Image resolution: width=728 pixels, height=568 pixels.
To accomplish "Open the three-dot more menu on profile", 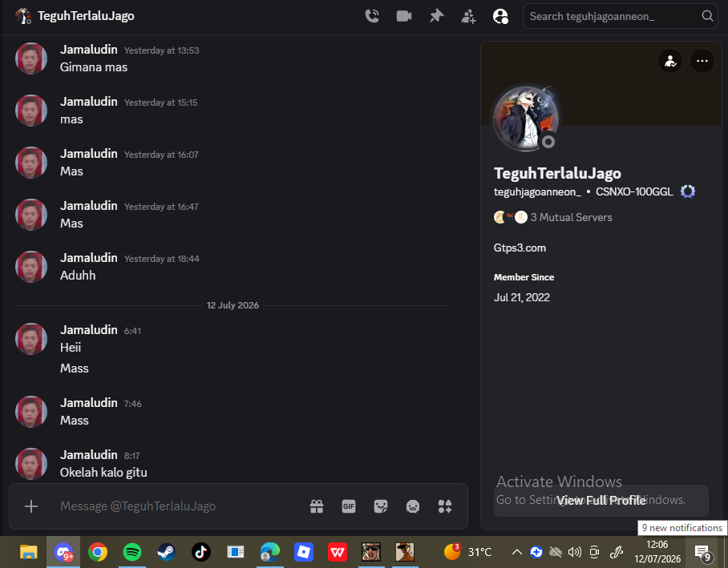I will coord(702,61).
